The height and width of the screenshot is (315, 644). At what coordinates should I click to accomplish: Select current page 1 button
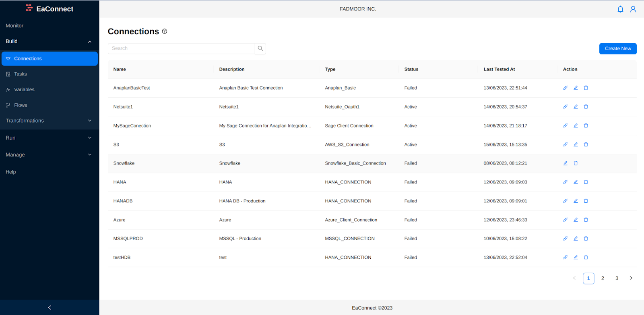point(588,278)
